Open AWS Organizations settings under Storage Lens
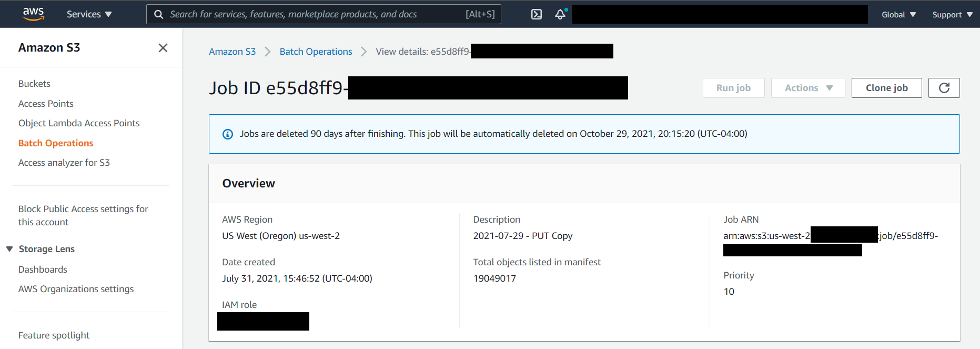The width and height of the screenshot is (980, 349). click(76, 288)
